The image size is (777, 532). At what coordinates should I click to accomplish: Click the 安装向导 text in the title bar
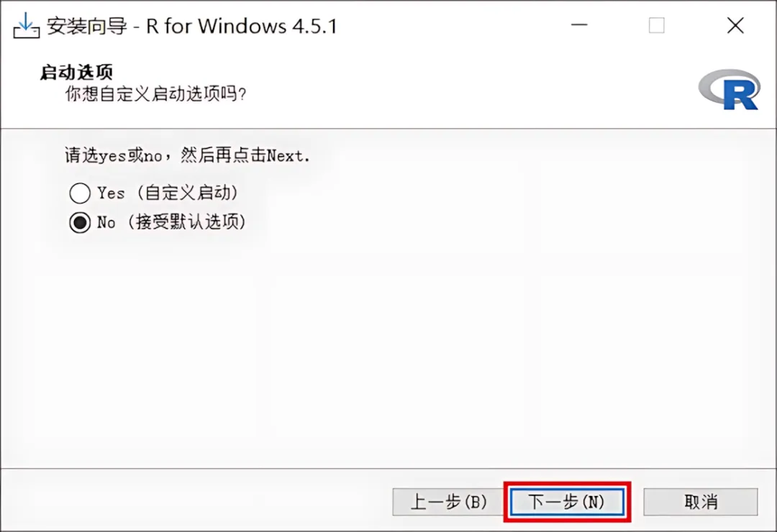click(87, 26)
